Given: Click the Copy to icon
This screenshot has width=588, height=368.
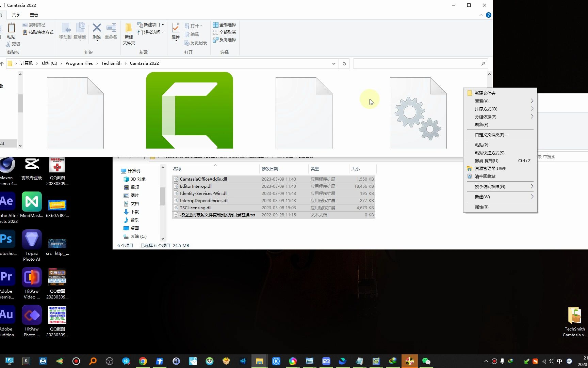Looking at the screenshot, I should pyautogui.click(x=80, y=31).
